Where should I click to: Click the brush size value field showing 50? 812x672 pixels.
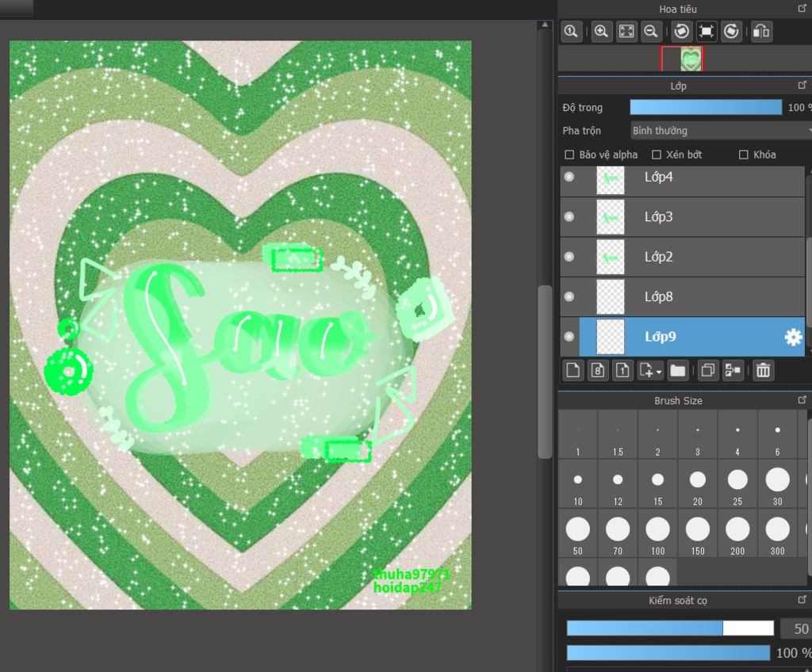tap(796, 628)
